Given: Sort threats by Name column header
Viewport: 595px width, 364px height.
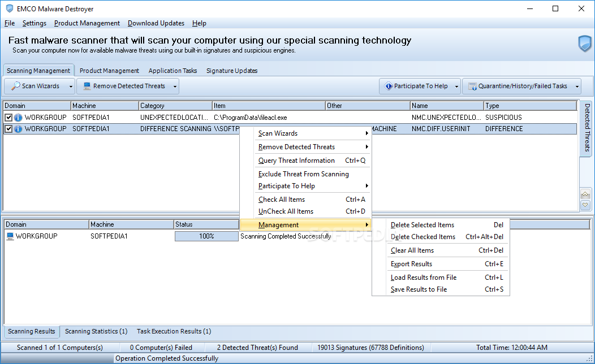Looking at the screenshot, I should pos(447,106).
